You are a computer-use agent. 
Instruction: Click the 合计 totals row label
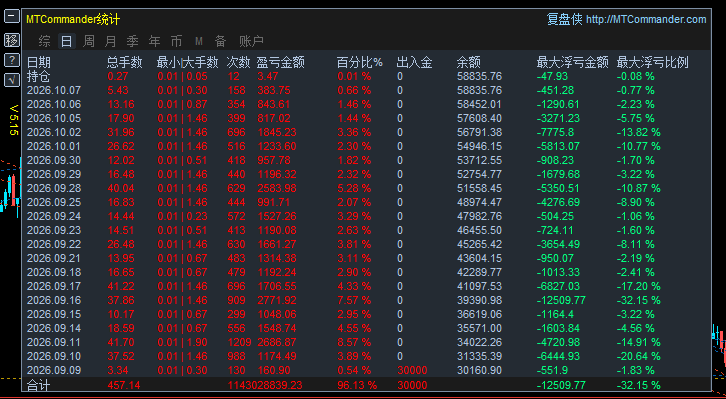(x=38, y=385)
